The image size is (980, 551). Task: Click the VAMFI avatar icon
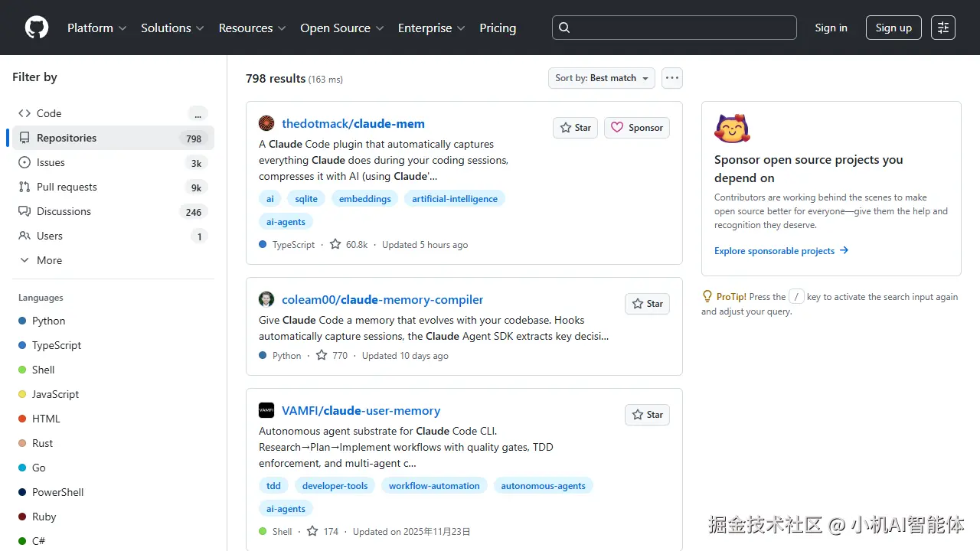pos(266,410)
